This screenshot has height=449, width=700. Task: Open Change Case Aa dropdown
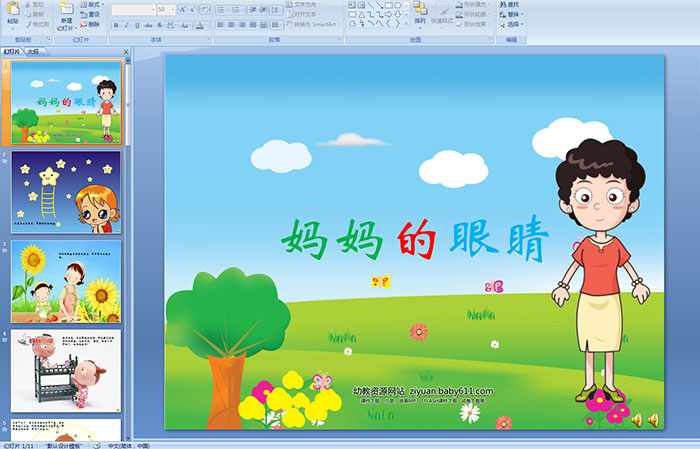coord(185,25)
